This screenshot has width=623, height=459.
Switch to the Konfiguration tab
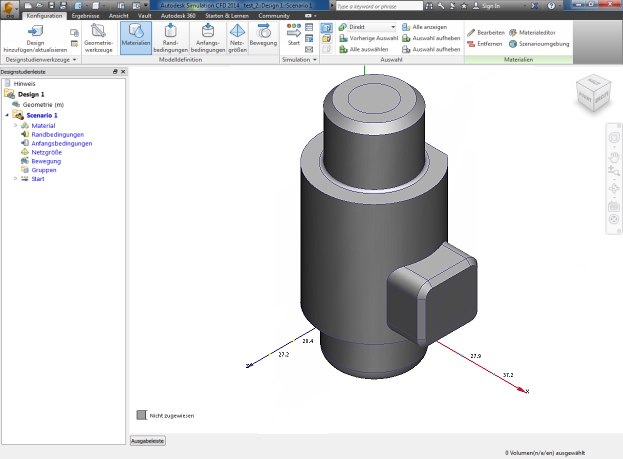[x=44, y=16]
